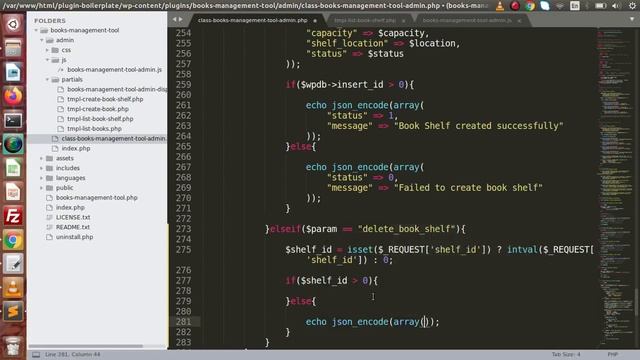The image size is (640, 360).
Task: Open the Trash in the dock
Action: click(13, 346)
